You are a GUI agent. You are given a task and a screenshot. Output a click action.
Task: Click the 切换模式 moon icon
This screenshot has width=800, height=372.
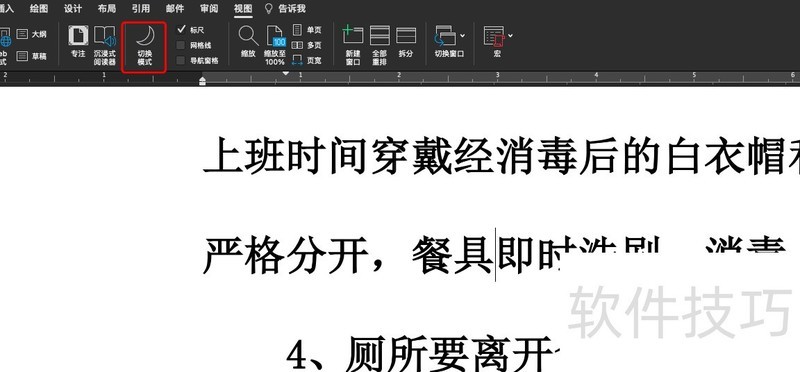tap(145, 37)
